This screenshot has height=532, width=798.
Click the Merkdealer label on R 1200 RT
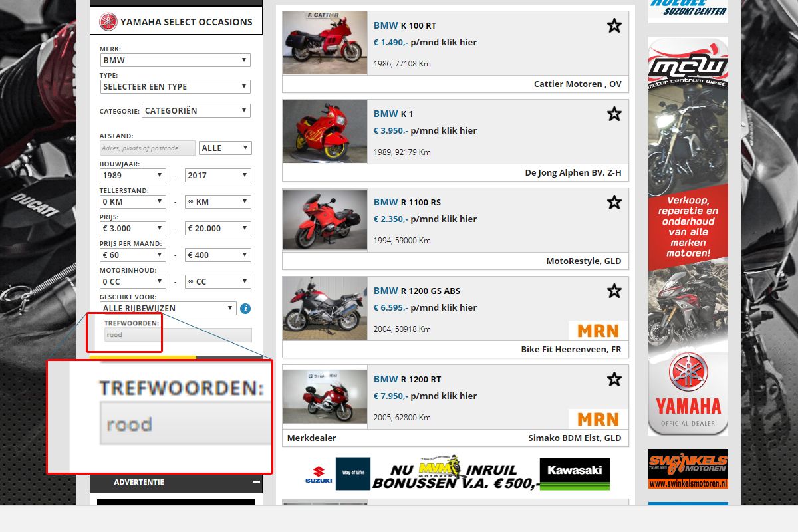pyautogui.click(x=312, y=438)
